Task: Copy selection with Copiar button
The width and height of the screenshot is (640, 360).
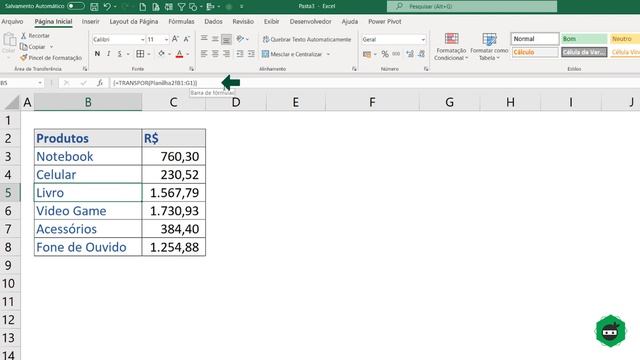Action: click(x=33, y=47)
